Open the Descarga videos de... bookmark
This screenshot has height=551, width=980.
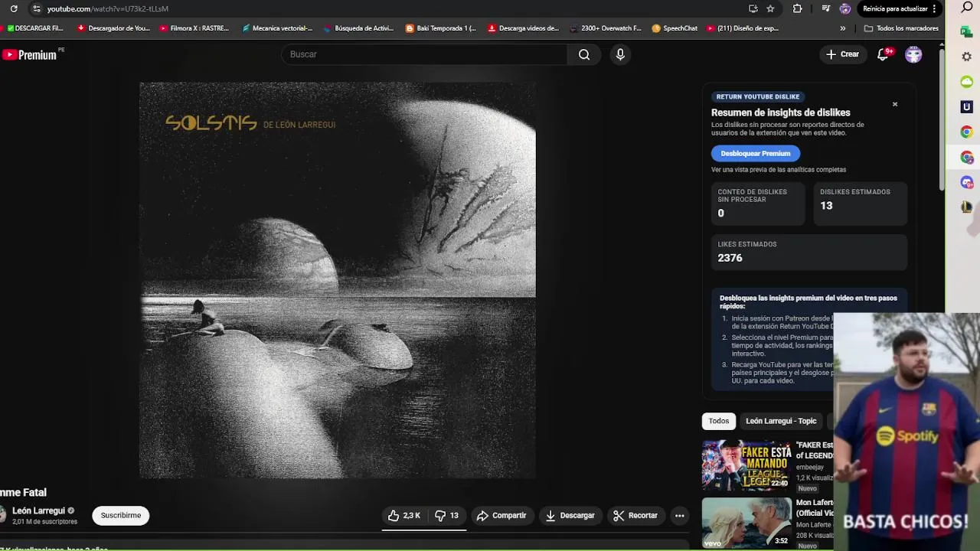click(524, 28)
